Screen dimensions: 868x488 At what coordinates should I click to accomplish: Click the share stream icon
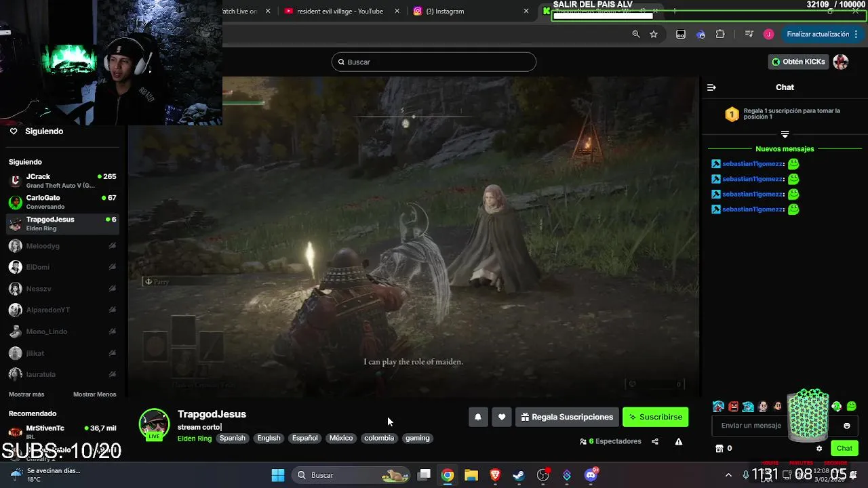coord(655,441)
